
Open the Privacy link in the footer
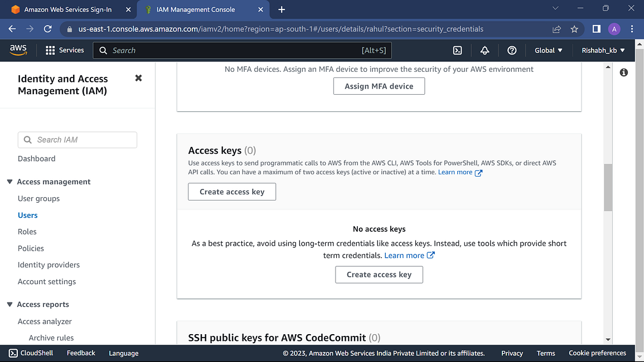pyautogui.click(x=512, y=353)
